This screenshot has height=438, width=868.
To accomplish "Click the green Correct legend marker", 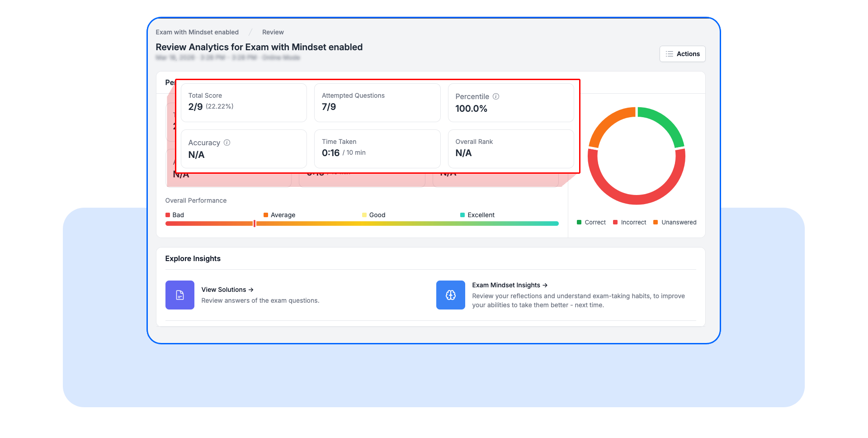I will click(579, 222).
